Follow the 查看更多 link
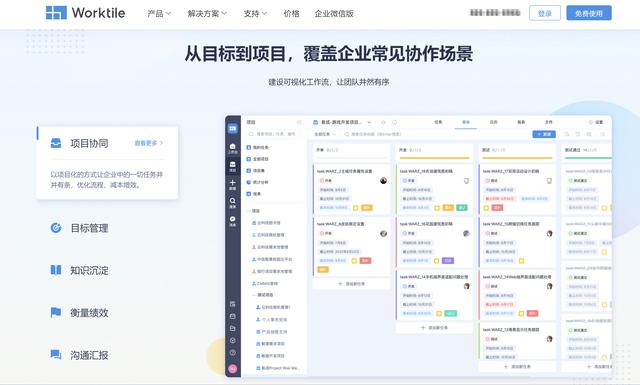The image size is (640, 385). point(149,143)
